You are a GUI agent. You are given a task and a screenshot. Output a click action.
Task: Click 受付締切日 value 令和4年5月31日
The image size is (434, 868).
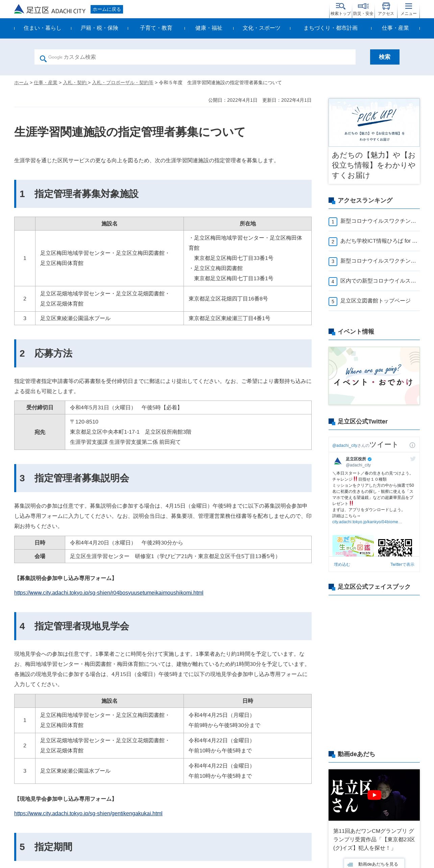click(126, 408)
